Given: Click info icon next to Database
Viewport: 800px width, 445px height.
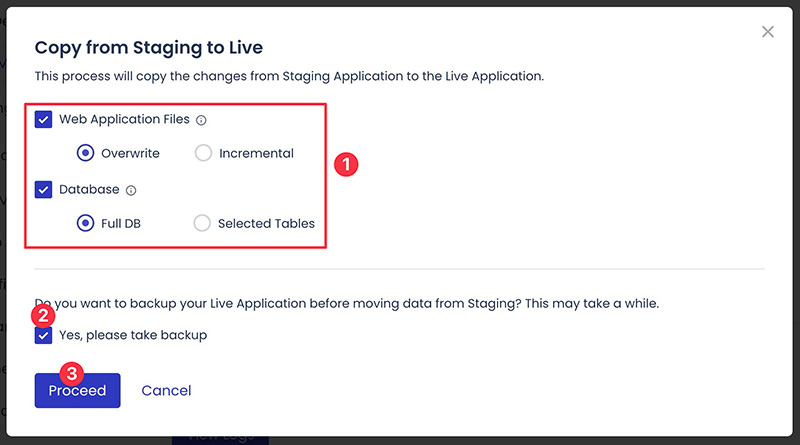Looking at the screenshot, I should 131,190.
